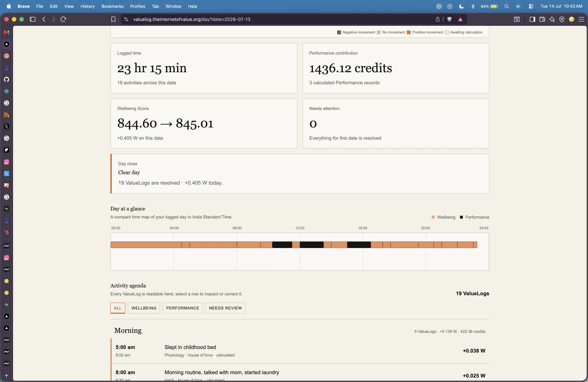Open the Gmail tab in vertical tab strip
Image resolution: width=588 pixels, height=382 pixels.
7,32
